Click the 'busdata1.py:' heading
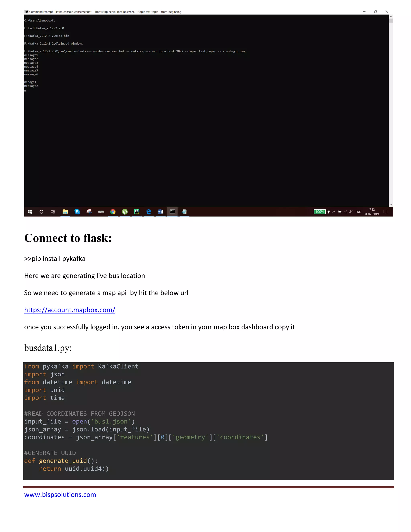411x532 pixels. [48, 348]
